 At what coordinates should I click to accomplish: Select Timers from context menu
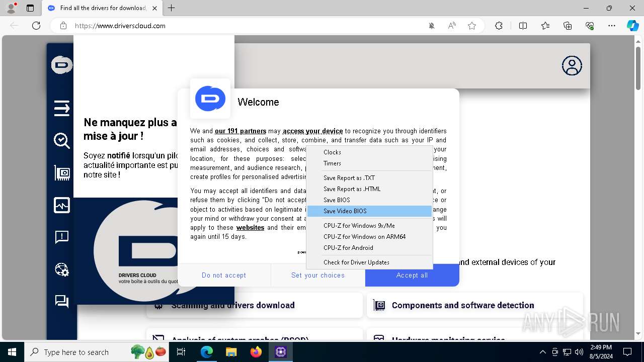pyautogui.click(x=369, y=163)
